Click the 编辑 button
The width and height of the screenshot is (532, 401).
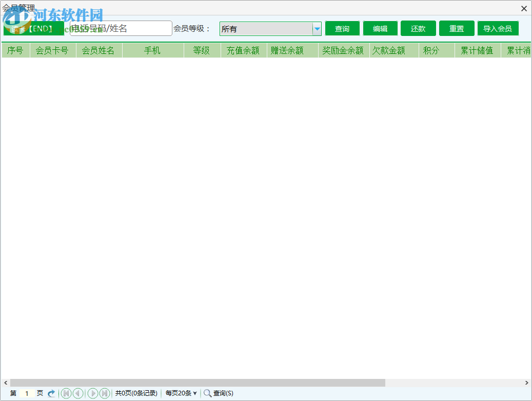click(x=380, y=29)
